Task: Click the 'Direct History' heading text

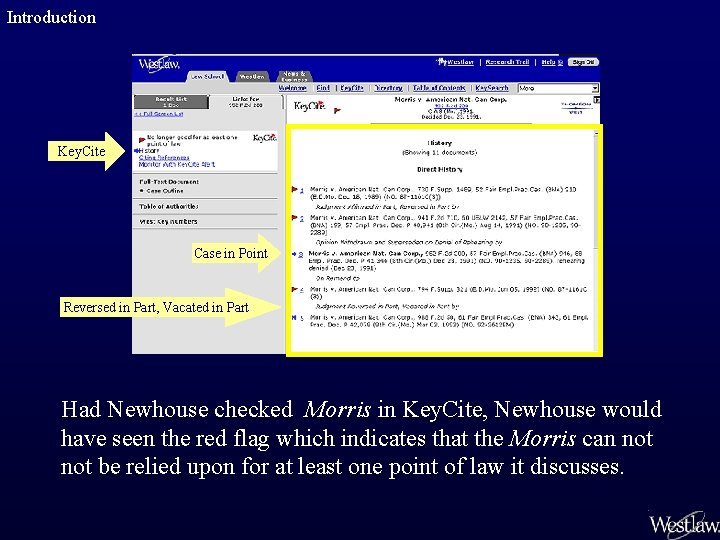Action: (x=439, y=169)
